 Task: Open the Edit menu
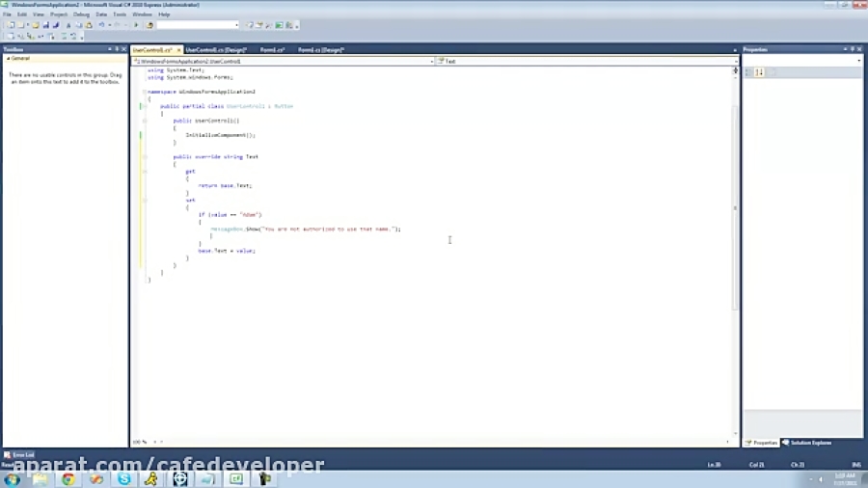(x=22, y=14)
